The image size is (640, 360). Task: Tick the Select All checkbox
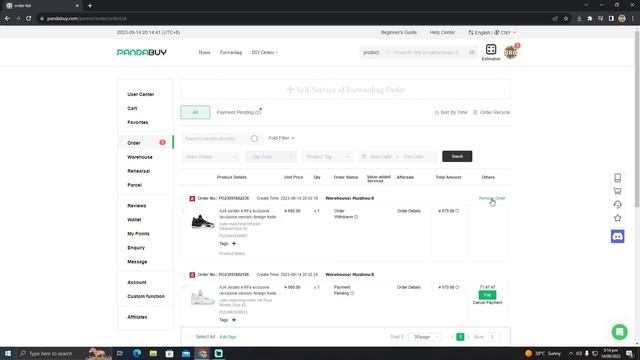click(x=190, y=337)
